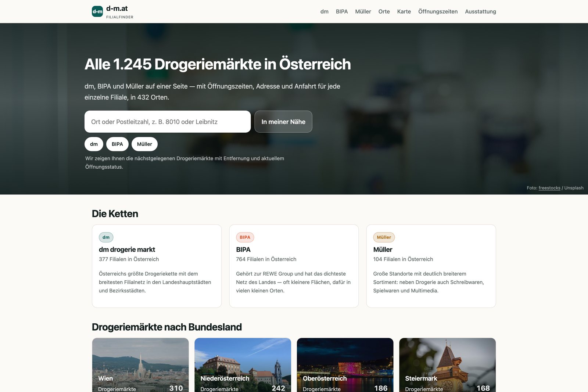Click the d-m logo icon in header
The width and height of the screenshot is (588, 392).
[x=97, y=11]
